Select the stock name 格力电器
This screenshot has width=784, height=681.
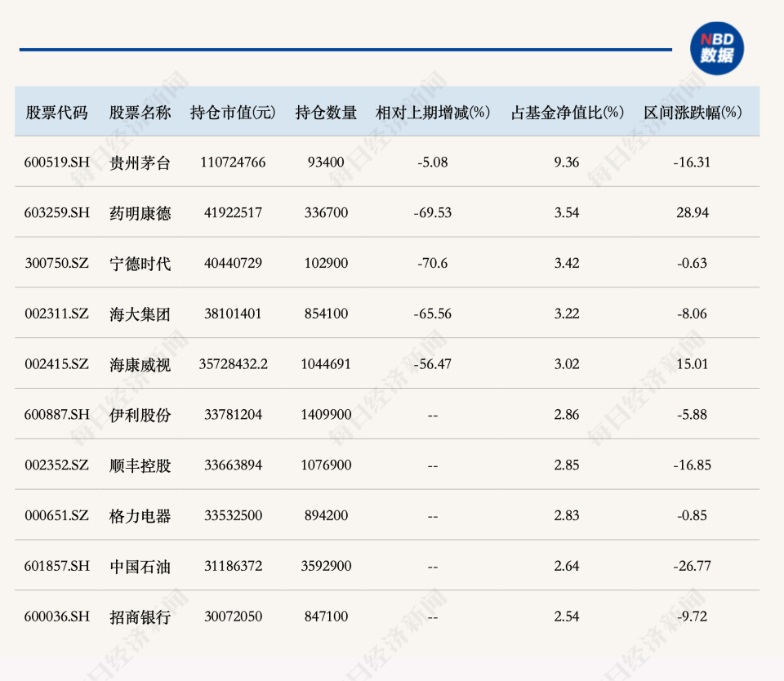[140, 517]
